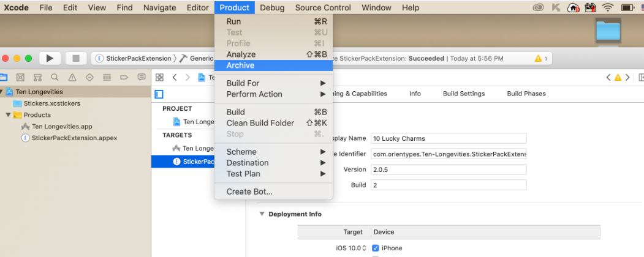Click the Wi-Fi status icon
This screenshot has width=644, height=257.
pyautogui.click(x=607, y=7)
